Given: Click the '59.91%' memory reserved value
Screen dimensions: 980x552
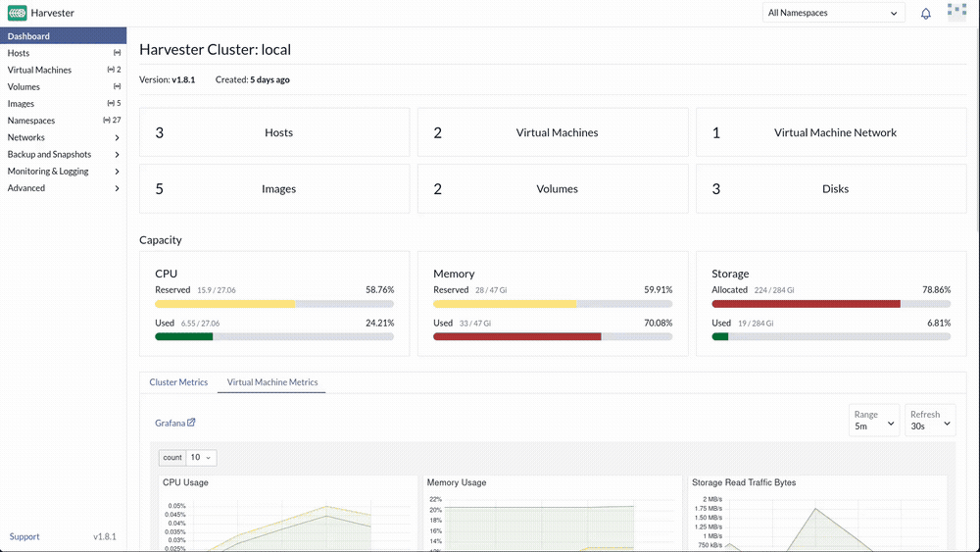Looking at the screenshot, I should 659,290.
